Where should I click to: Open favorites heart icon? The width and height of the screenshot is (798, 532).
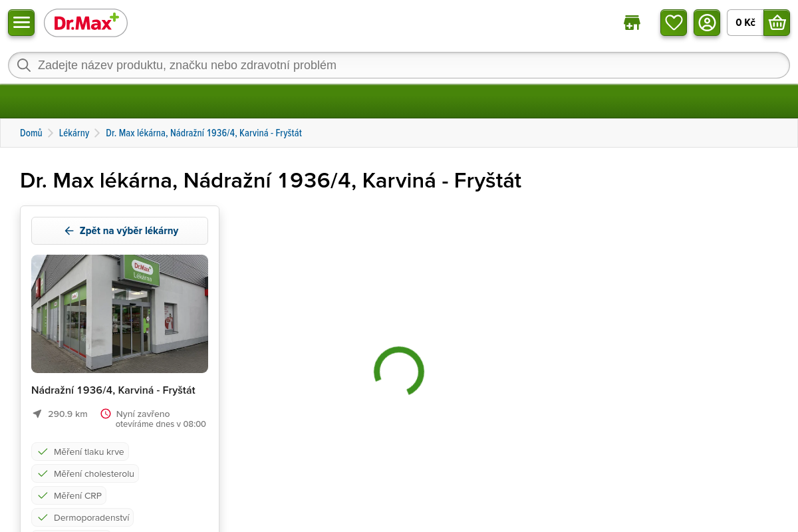674,23
